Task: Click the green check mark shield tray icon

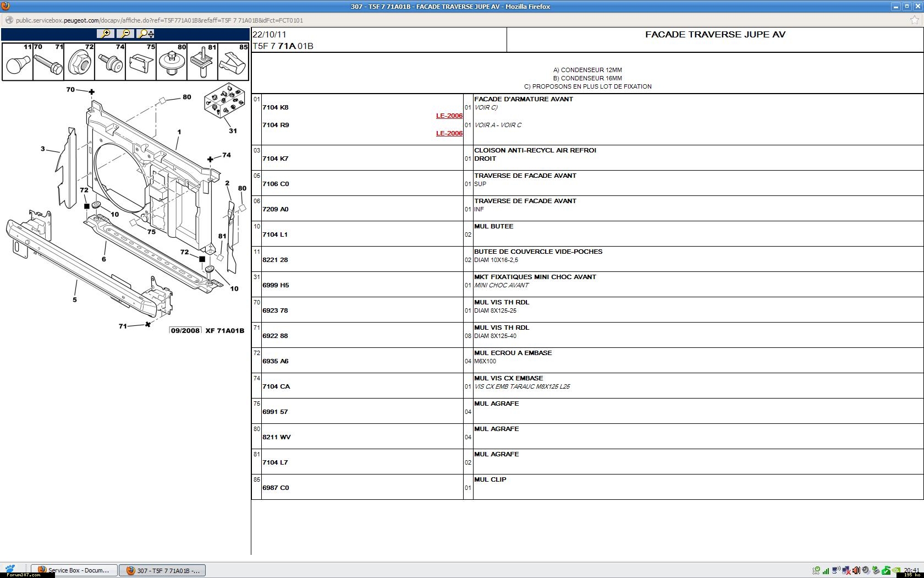Action: point(886,570)
